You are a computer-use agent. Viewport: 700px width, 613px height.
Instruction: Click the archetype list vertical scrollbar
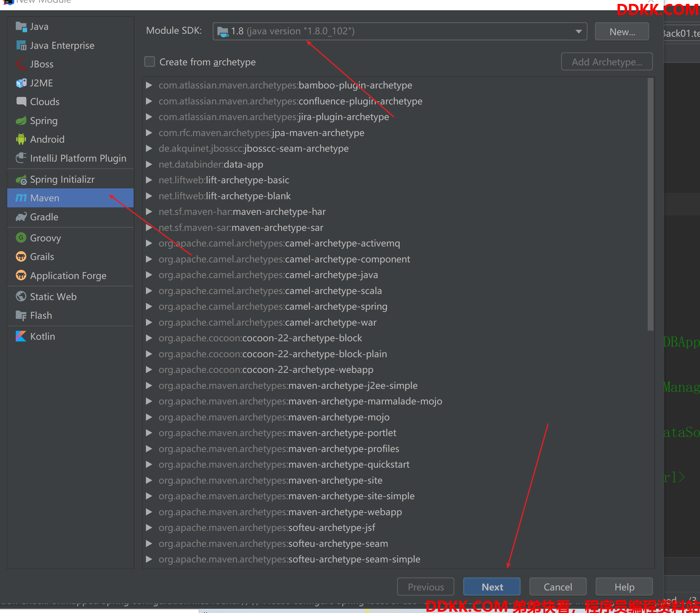[650, 204]
